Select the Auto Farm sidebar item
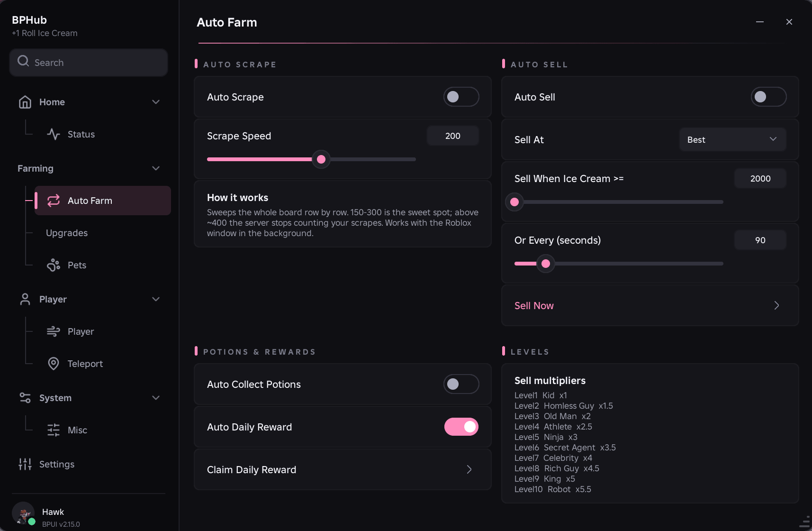 (x=103, y=201)
